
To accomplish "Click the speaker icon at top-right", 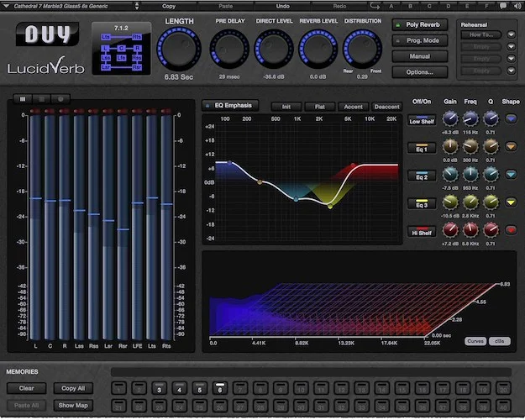I will point(517,6).
